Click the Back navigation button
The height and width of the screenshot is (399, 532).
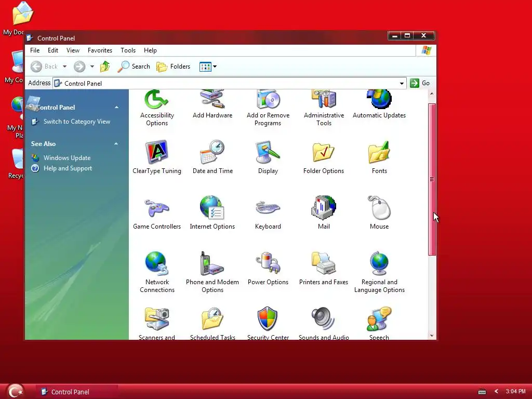coord(44,66)
